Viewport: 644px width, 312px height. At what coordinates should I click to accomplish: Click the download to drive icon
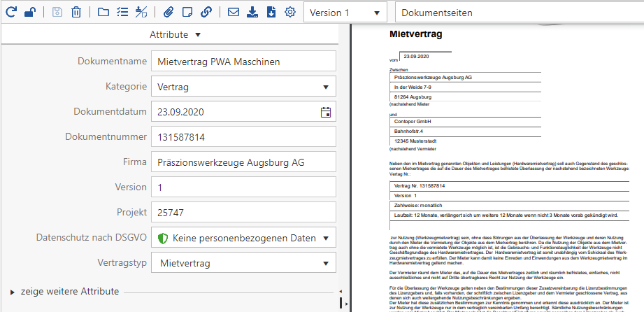pyautogui.click(x=252, y=13)
